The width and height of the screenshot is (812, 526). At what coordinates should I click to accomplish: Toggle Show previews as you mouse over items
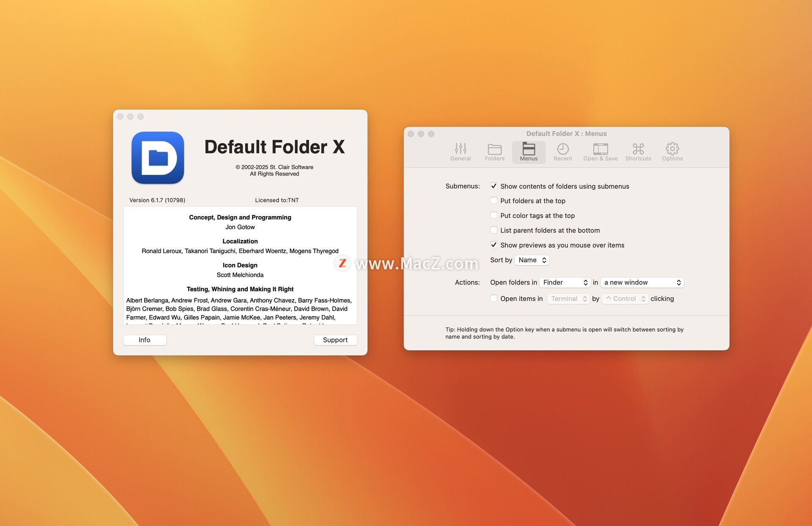tap(494, 245)
